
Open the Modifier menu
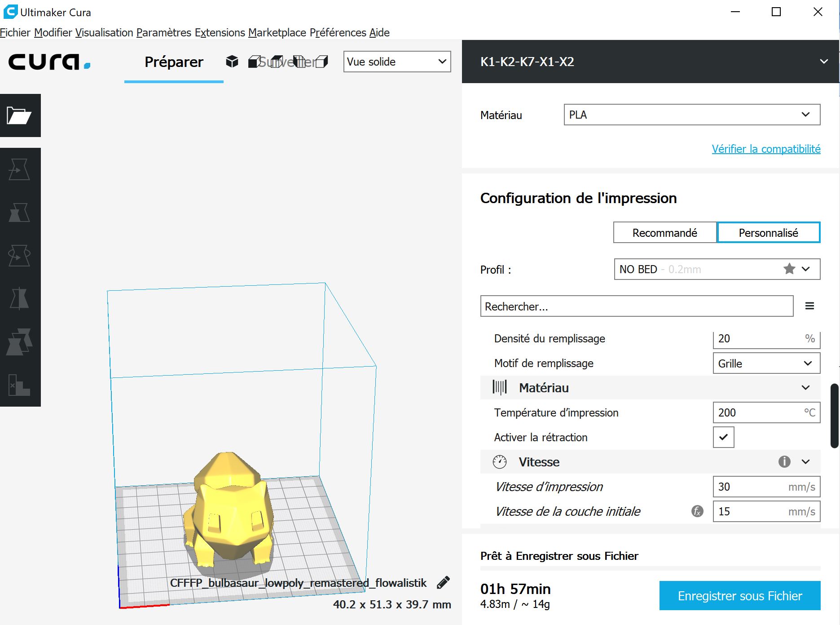[x=53, y=32]
